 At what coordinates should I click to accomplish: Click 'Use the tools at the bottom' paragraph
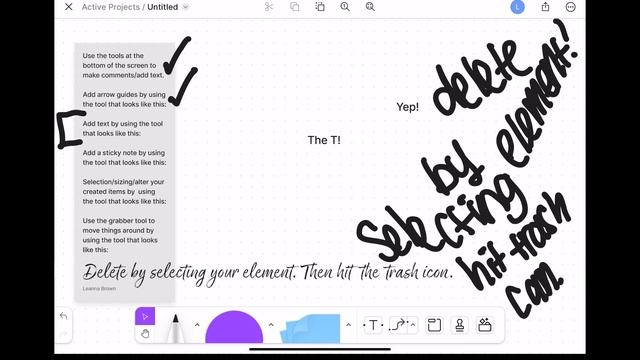123,65
